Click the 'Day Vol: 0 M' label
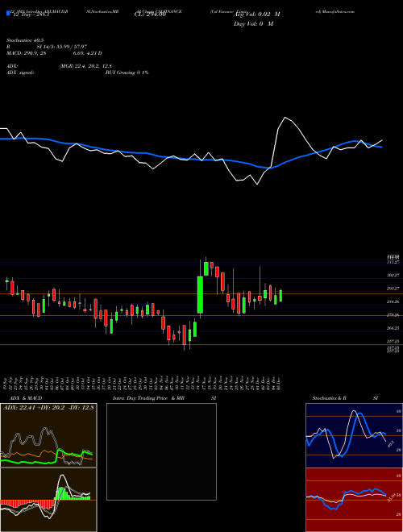Screen dimensions: 403x532 [253, 23]
